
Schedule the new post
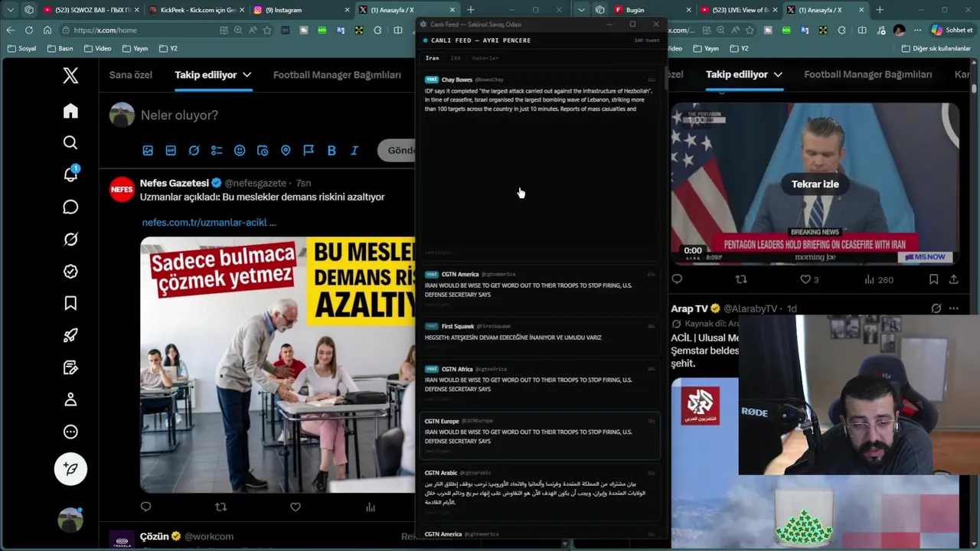tap(263, 151)
